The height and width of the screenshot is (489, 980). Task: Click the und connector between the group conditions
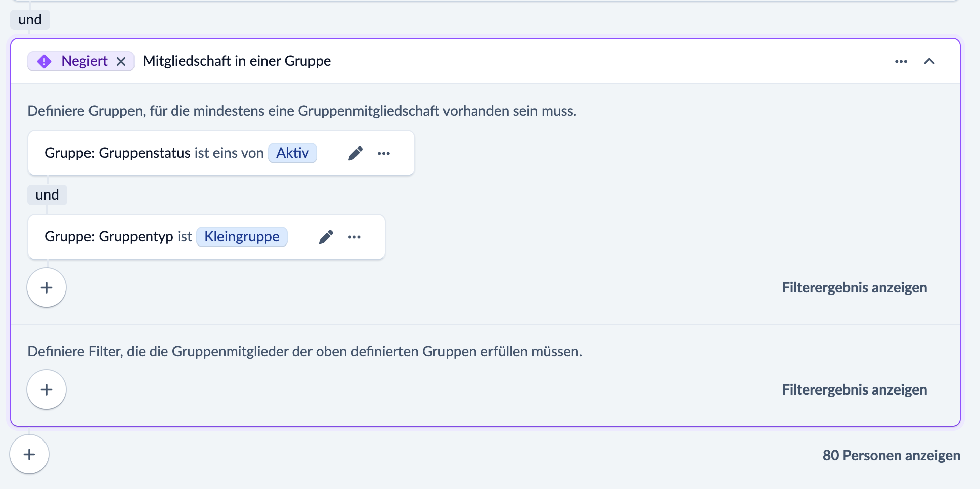(47, 194)
